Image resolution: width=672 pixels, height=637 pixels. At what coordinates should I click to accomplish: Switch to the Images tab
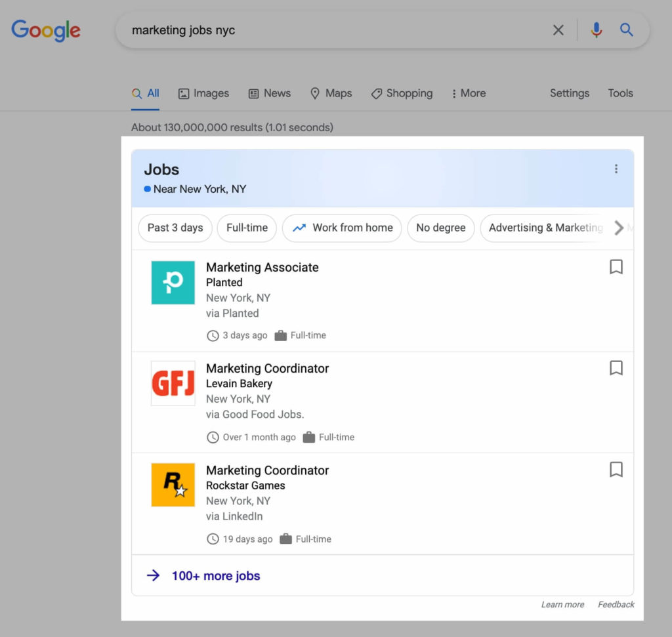click(x=203, y=93)
